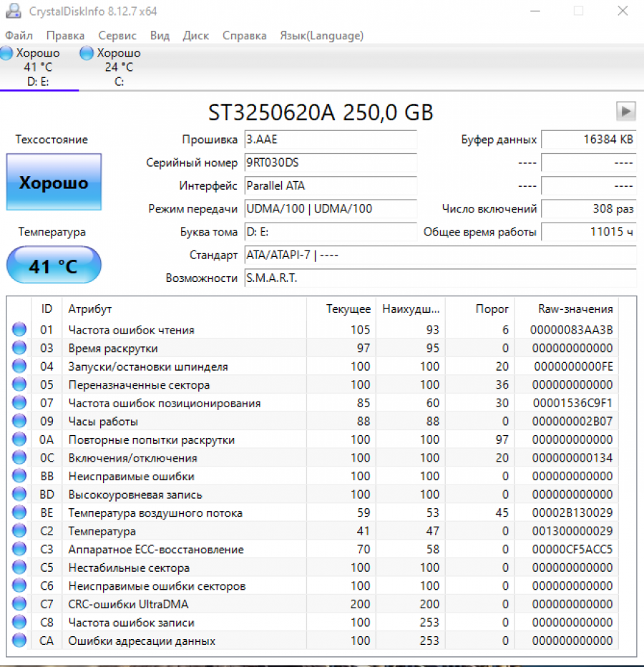
Task: Click status icon for Переназначенные сектора row
Action: point(19,385)
